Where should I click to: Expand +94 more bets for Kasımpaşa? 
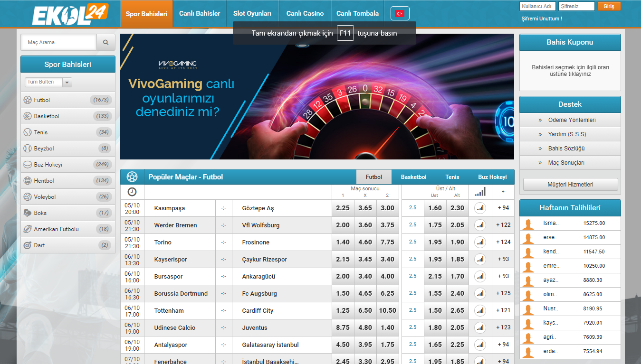[503, 208]
